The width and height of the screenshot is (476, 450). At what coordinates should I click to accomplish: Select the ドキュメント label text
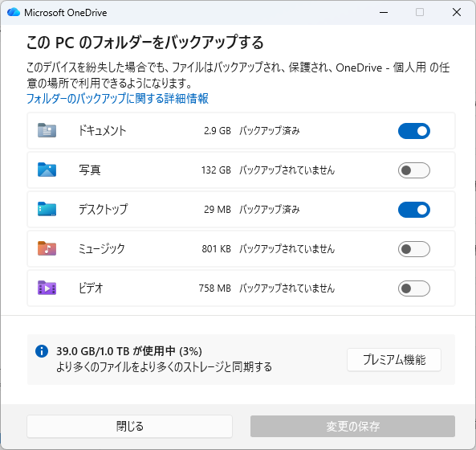(102, 131)
